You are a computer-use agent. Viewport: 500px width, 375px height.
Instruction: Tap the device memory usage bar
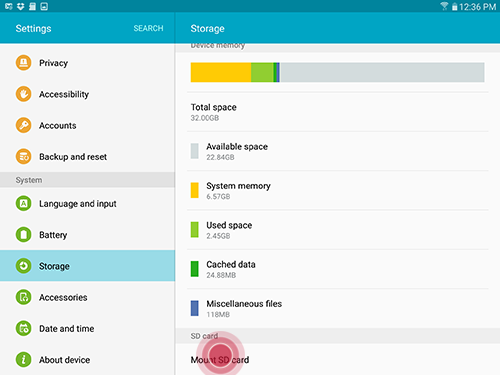(337, 72)
